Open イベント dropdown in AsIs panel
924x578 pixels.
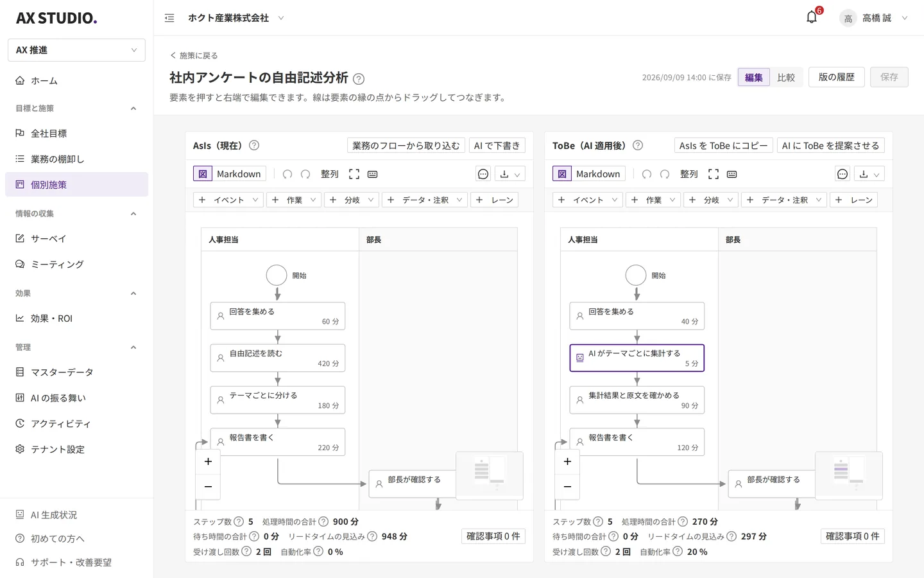pos(228,200)
